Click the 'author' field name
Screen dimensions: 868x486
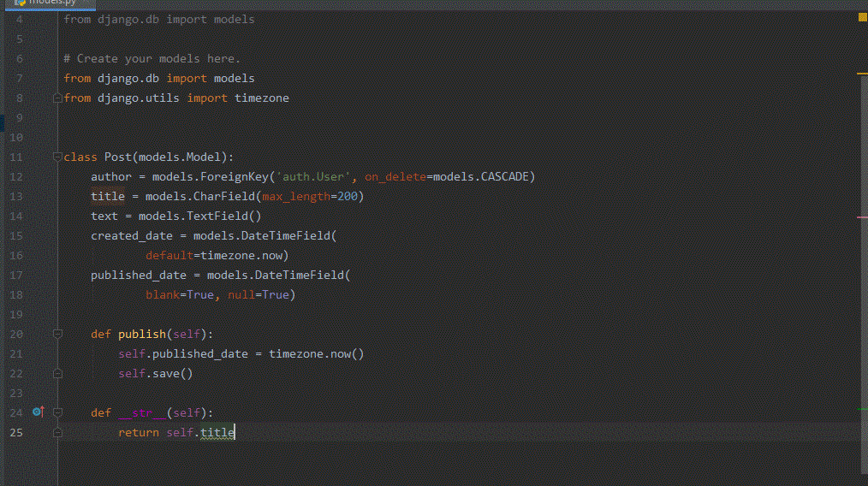coord(111,176)
